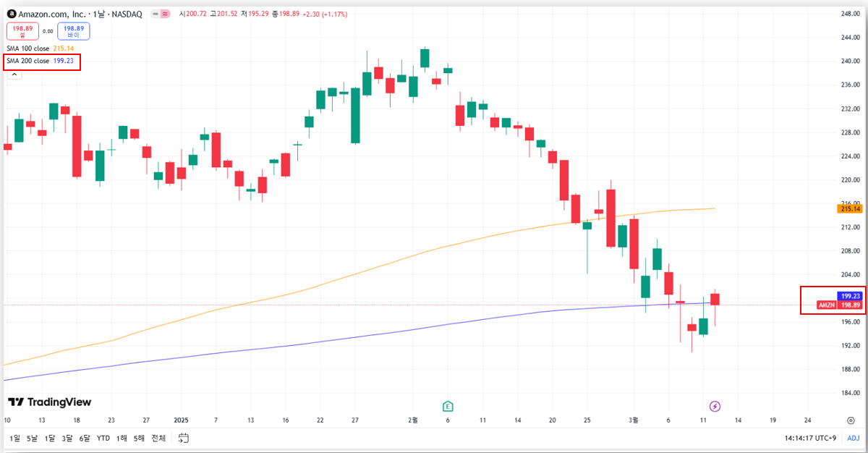
Task: Select the 1일 time range
Action: 15,438
